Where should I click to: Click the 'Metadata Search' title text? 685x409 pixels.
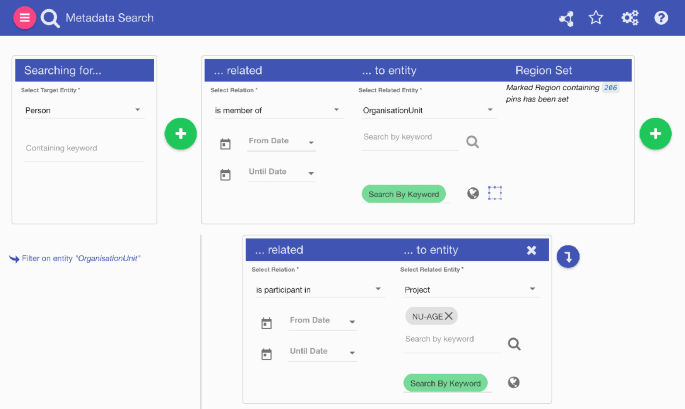[109, 18]
